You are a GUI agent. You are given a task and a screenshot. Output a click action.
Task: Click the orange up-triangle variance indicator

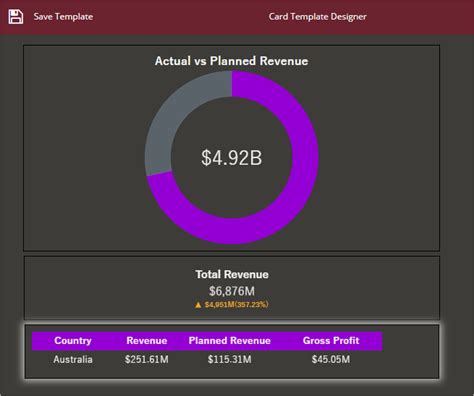tap(198, 305)
